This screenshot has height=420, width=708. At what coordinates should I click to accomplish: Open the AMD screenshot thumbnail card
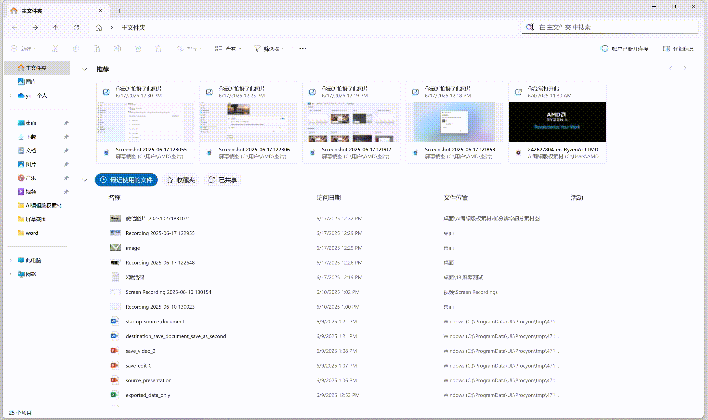click(556, 122)
